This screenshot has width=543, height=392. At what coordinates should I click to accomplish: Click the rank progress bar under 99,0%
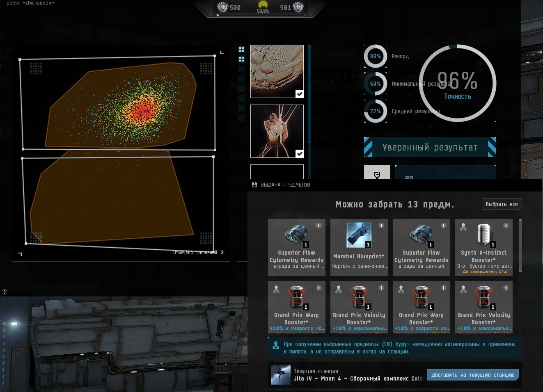(x=261, y=15)
